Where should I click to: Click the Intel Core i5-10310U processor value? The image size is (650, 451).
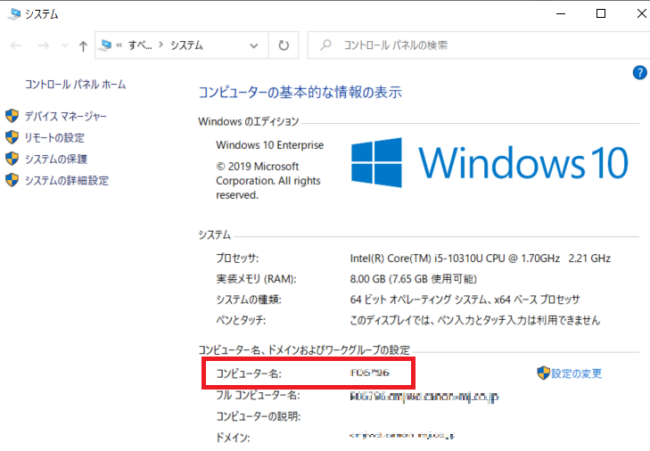480,258
